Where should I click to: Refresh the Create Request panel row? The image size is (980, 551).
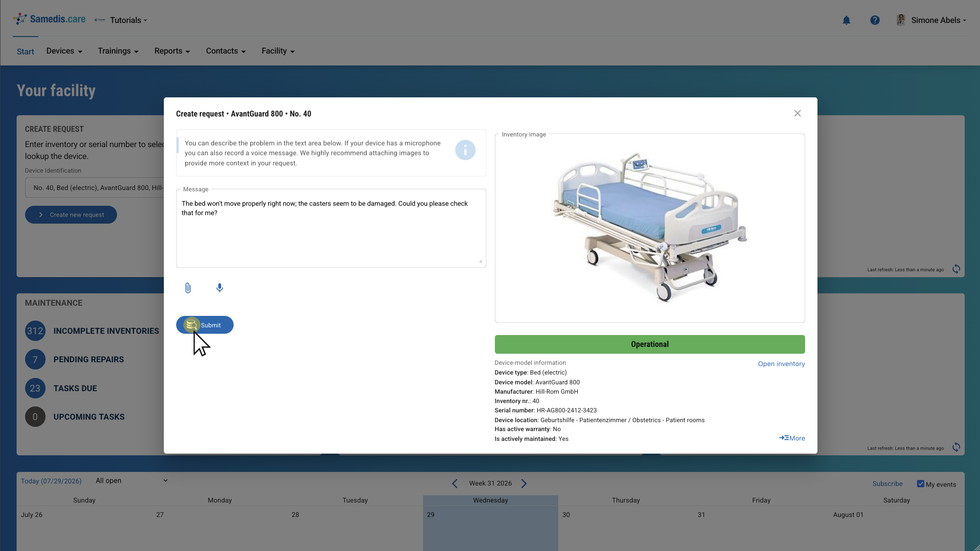click(x=956, y=269)
